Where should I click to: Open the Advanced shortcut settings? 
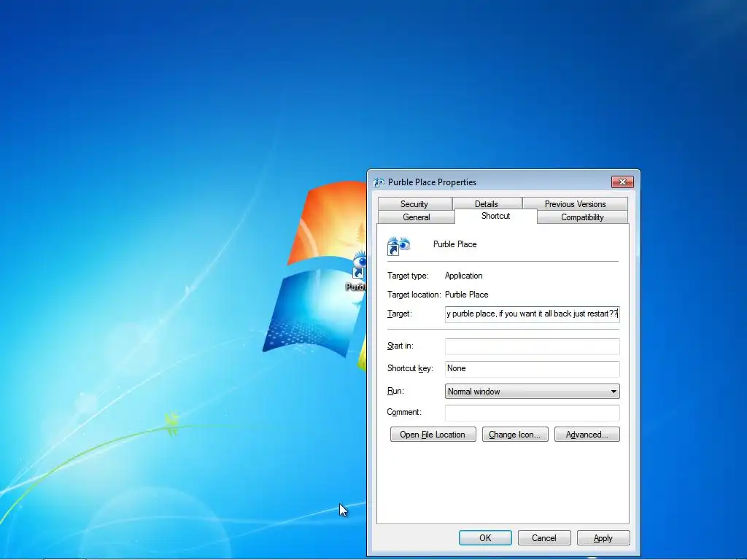587,435
